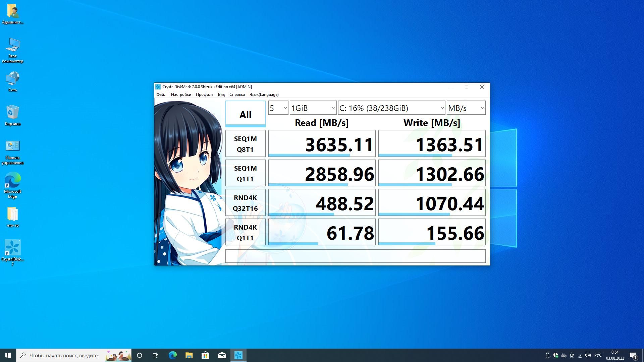This screenshot has width=644, height=362.
Task: Click the 488.52 read result
Action: [322, 203]
